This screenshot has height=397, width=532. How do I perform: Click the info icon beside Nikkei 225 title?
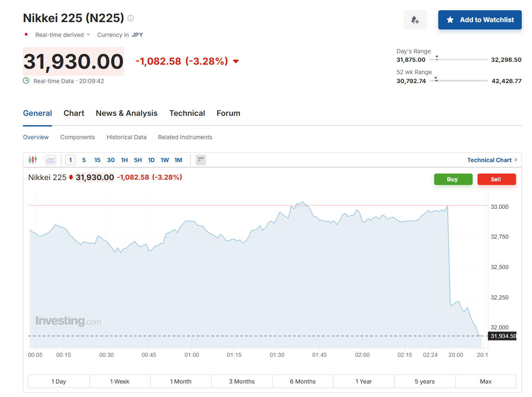(131, 18)
